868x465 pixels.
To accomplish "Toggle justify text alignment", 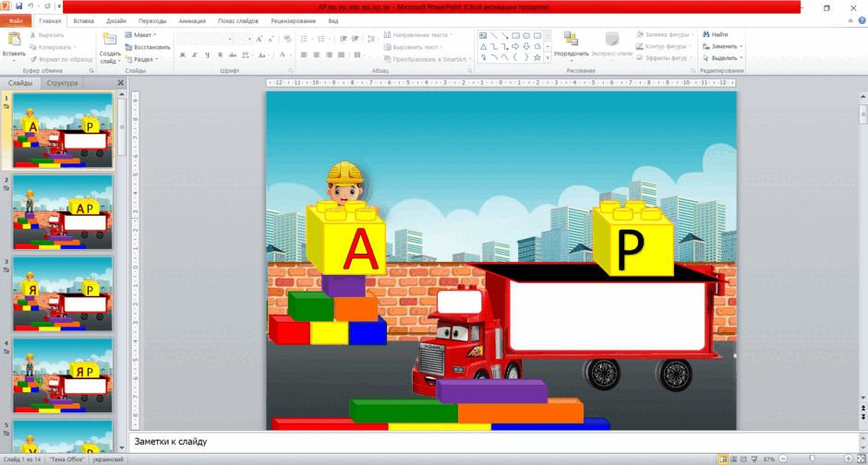I will pos(342,54).
